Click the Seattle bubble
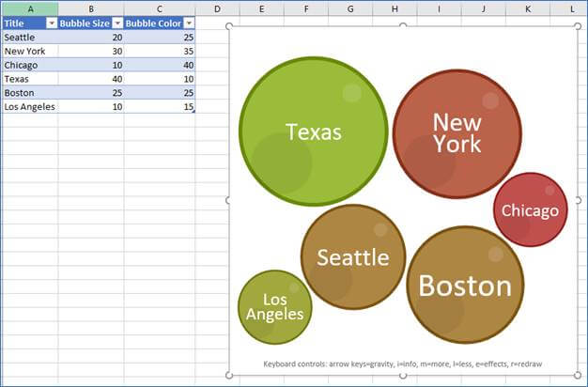 point(353,256)
